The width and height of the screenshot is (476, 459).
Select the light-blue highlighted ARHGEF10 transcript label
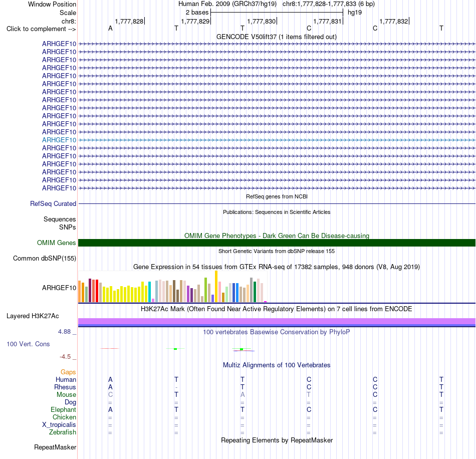[x=59, y=140]
